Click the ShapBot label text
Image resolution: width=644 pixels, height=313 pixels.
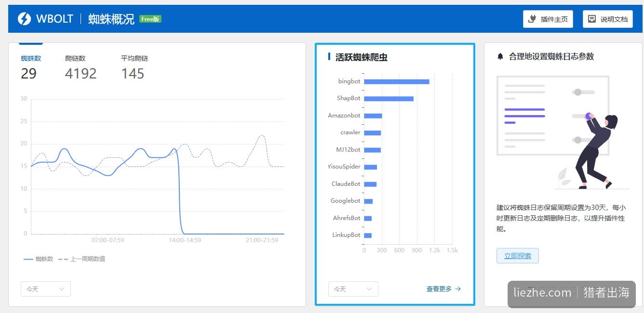click(349, 98)
